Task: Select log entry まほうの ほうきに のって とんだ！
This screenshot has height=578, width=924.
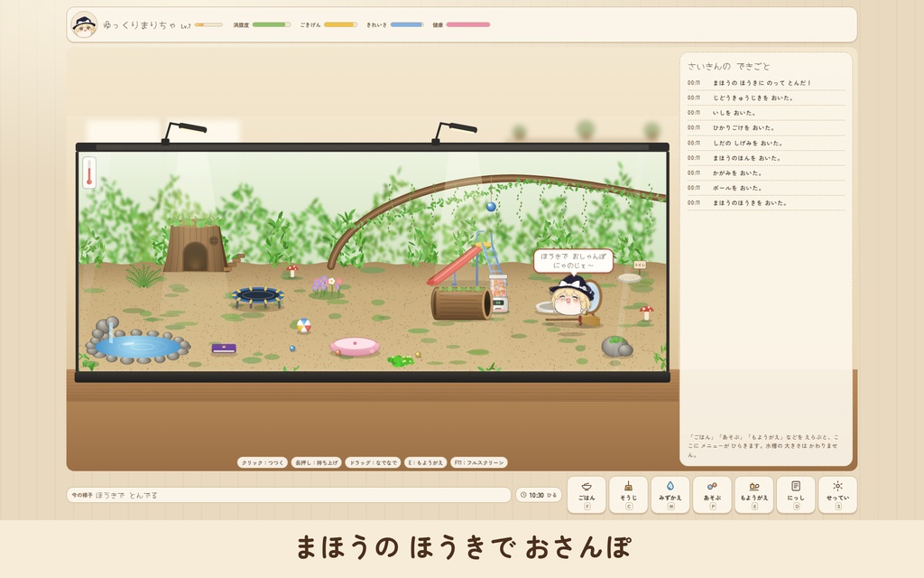Action: click(x=765, y=82)
